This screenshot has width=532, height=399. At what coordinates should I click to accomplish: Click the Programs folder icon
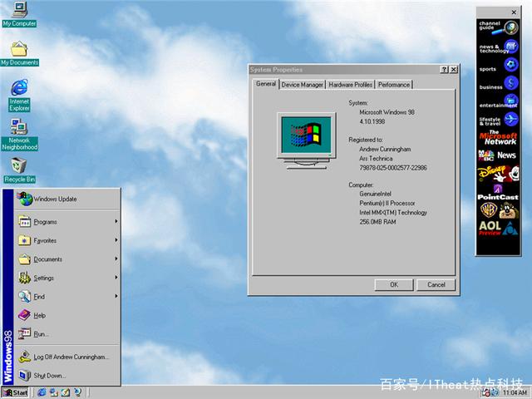coord(24,222)
